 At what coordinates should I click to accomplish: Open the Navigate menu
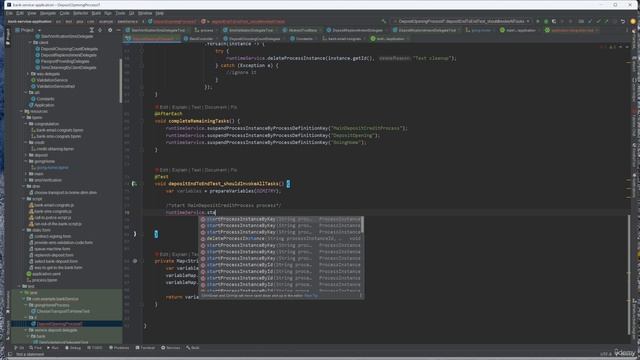tap(48, 13)
